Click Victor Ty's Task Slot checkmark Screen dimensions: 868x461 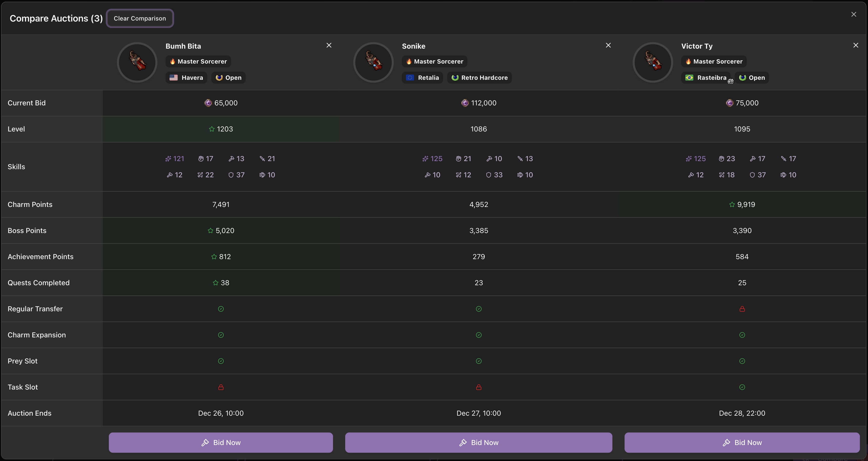742,387
